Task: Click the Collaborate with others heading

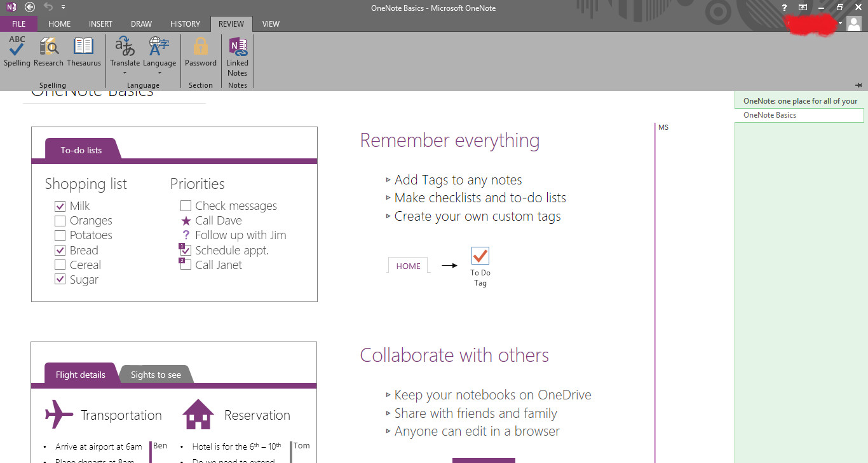Action: point(454,355)
